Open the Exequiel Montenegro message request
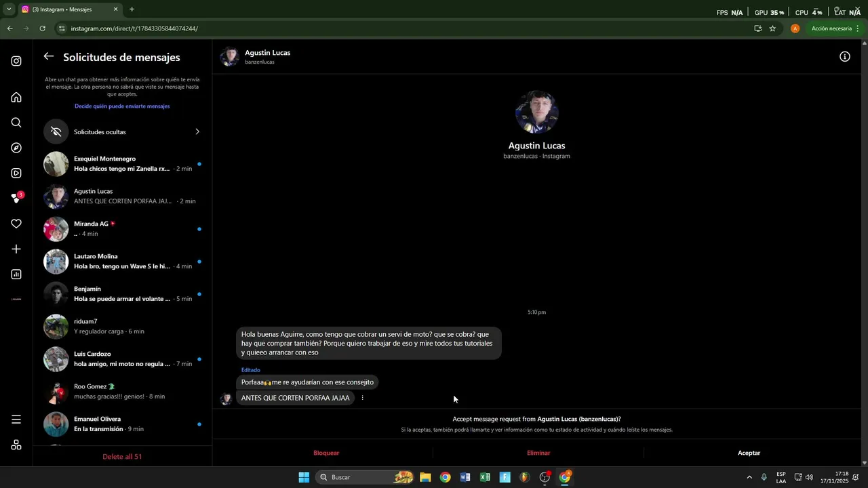The width and height of the screenshot is (868, 488). tap(123, 164)
